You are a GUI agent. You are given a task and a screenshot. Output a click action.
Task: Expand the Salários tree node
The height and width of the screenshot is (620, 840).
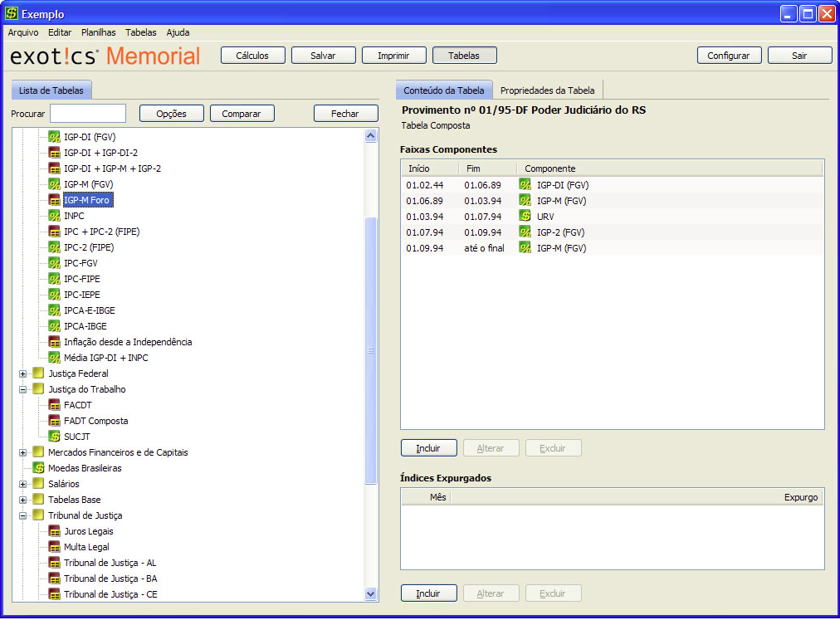pos(23,484)
